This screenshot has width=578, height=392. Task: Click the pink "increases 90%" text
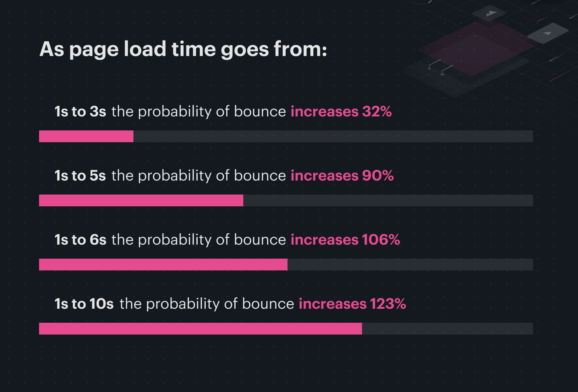click(342, 176)
